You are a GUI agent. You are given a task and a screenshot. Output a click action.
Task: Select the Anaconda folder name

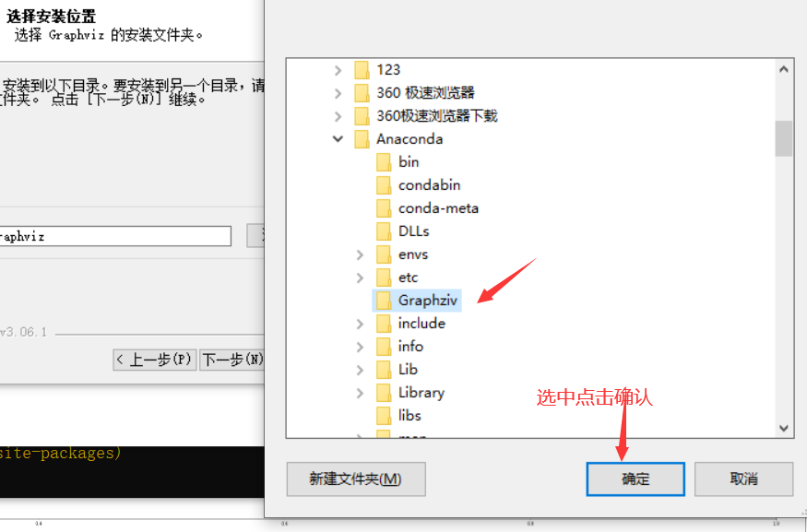(409, 139)
